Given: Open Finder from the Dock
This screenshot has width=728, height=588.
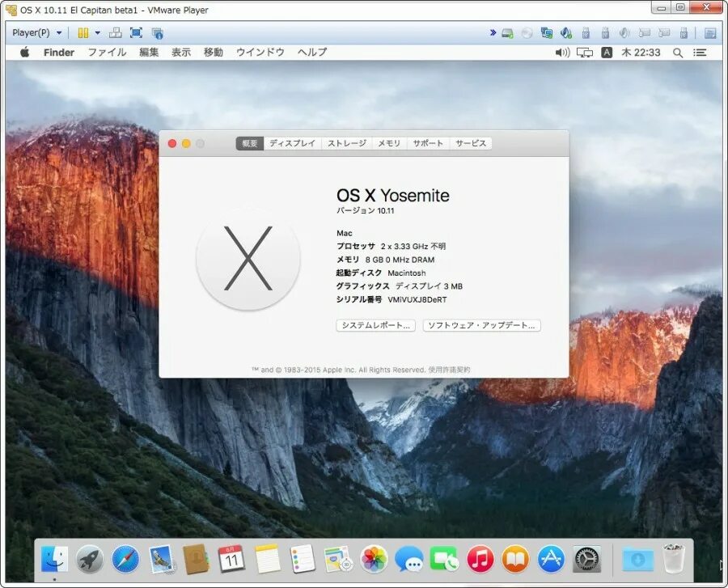Looking at the screenshot, I should 54,559.
